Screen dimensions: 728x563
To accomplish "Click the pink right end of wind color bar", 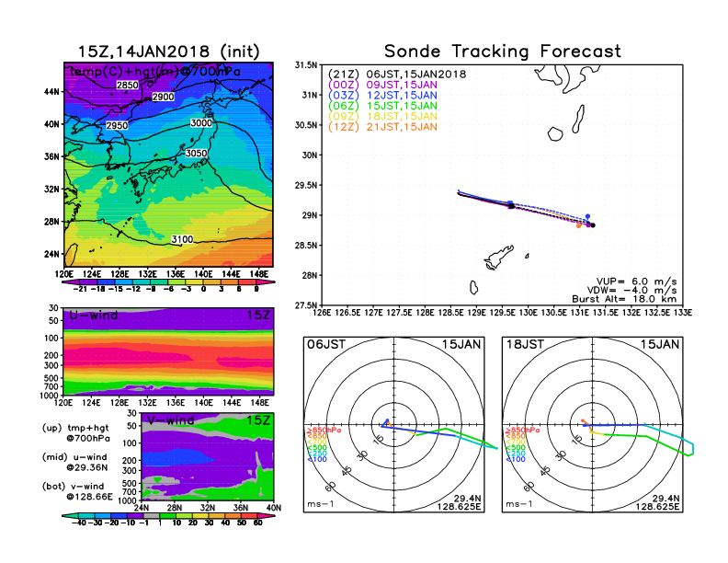I will point(267,515).
